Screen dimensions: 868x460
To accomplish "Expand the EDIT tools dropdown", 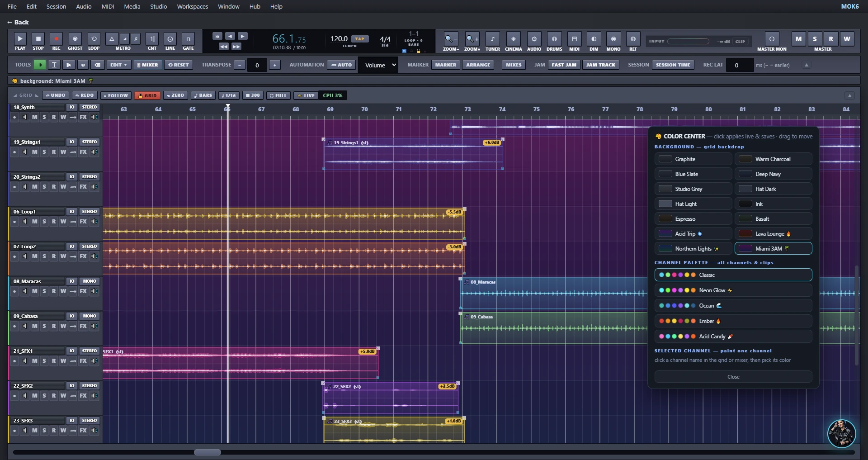I will tap(119, 65).
